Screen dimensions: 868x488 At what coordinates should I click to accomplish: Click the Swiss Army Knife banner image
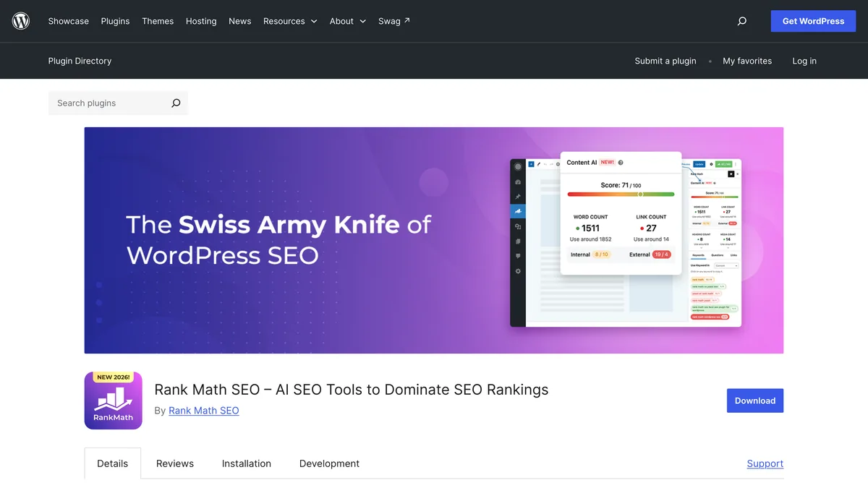434,241
